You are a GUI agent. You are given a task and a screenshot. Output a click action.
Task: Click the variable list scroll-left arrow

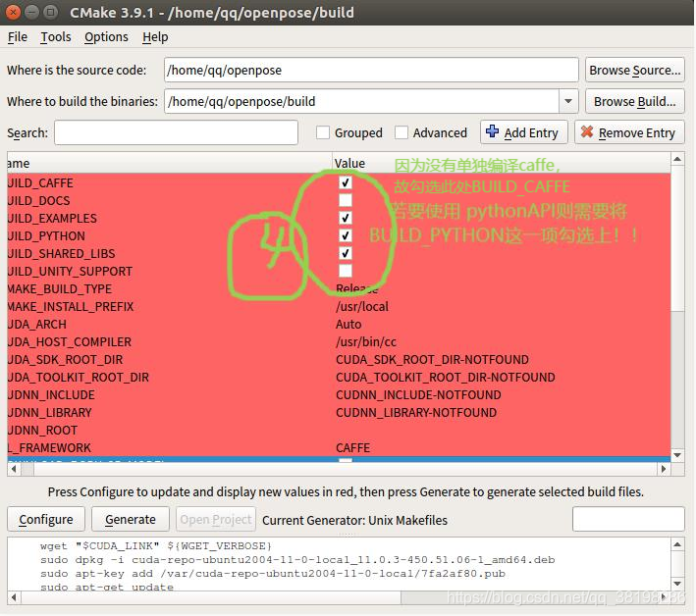pyautogui.click(x=14, y=469)
